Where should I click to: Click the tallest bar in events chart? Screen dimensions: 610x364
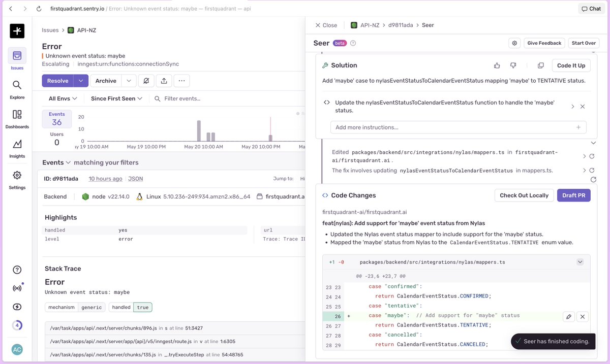click(199, 131)
